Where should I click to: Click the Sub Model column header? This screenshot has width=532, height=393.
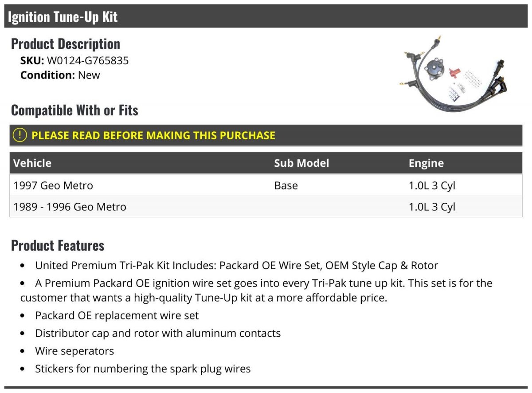(301, 163)
